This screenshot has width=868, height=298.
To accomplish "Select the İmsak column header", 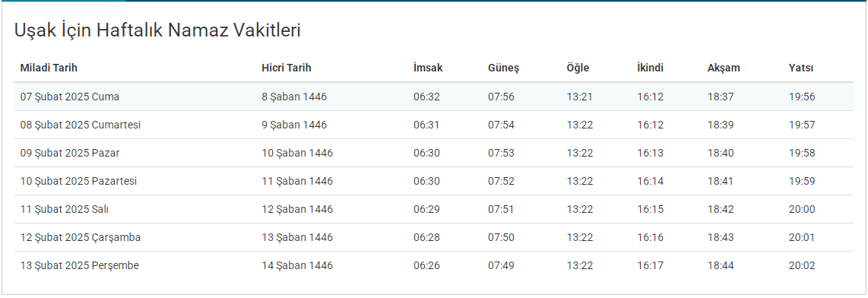I will point(428,68).
